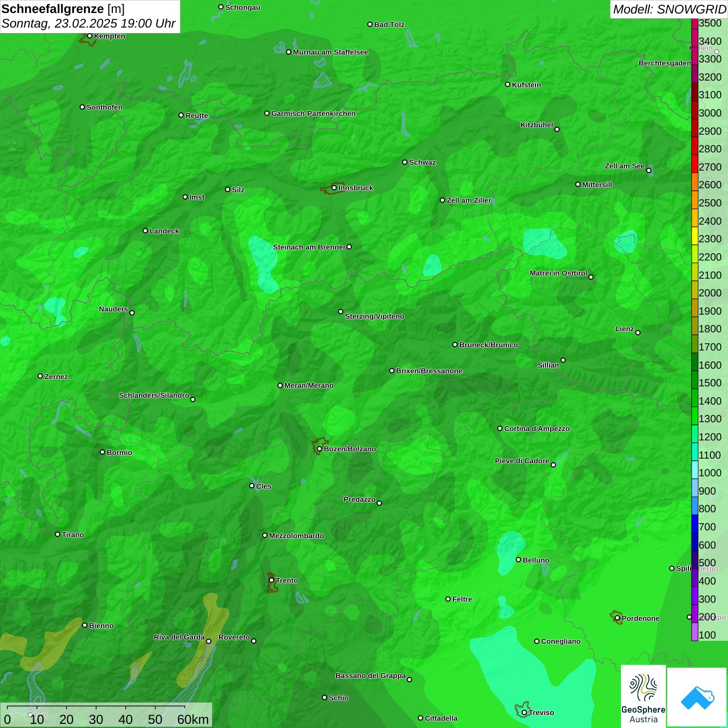Click the Brixen/Bressanone label

[x=429, y=371]
